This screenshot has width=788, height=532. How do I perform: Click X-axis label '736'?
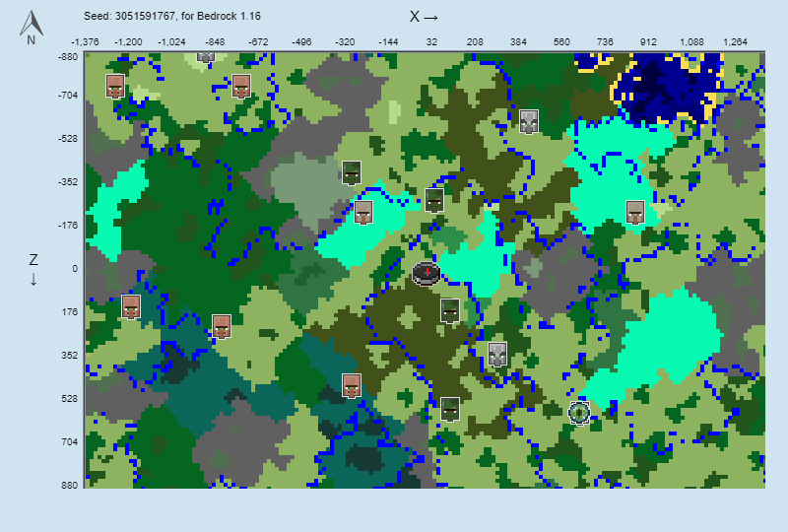tap(605, 42)
